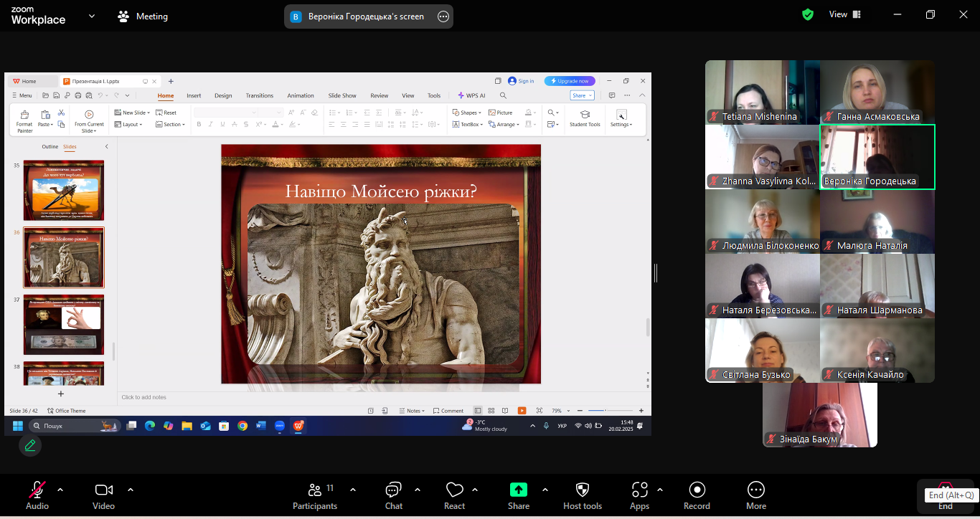
Task: Start slideshow From Current Slide
Action: [x=89, y=120]
